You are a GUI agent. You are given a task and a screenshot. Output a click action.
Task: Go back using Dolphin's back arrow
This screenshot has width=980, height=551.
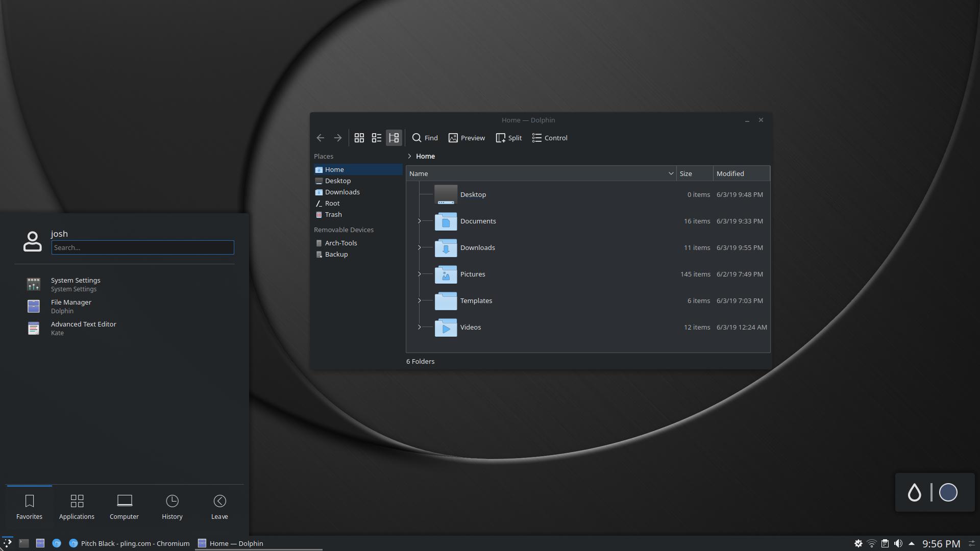tap(321, 138)
